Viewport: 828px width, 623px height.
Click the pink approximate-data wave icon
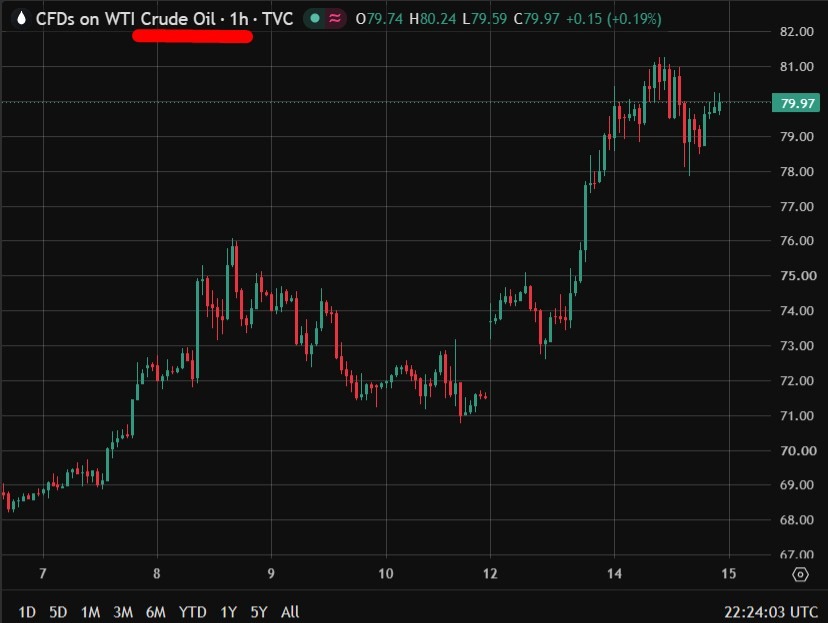(335, 18)
